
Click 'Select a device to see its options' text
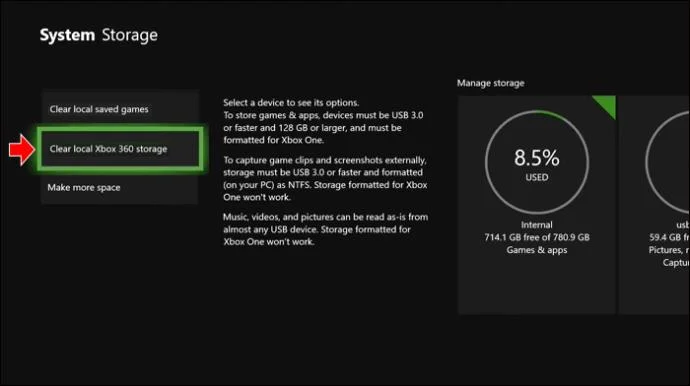pyautogui.click(x=291, y=103)
